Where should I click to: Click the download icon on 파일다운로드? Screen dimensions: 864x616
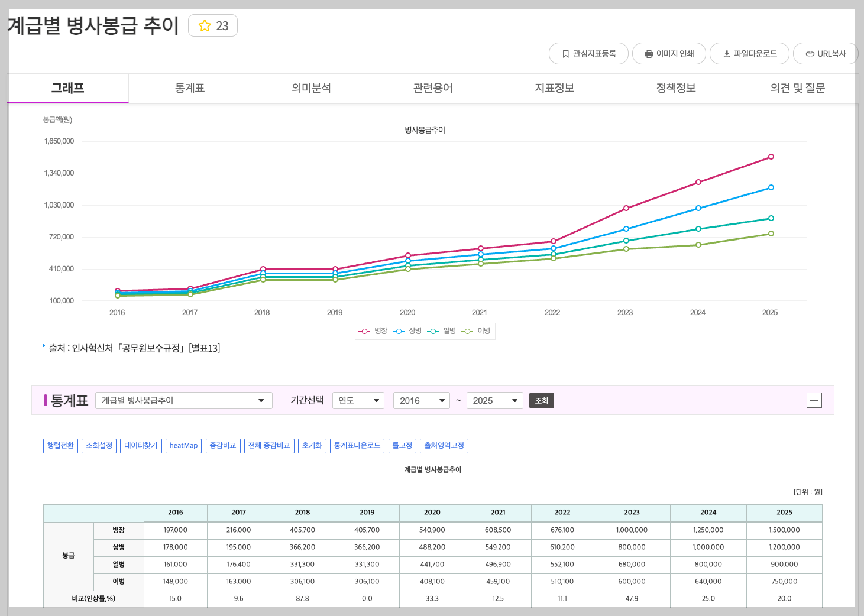[726, 53]
